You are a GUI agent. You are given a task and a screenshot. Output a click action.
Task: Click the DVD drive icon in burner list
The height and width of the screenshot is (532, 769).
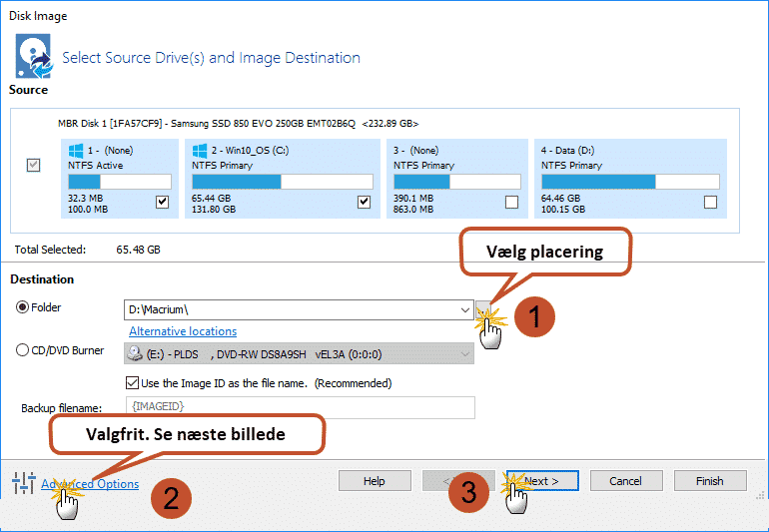pyautogui.click(x=136, y=353)
